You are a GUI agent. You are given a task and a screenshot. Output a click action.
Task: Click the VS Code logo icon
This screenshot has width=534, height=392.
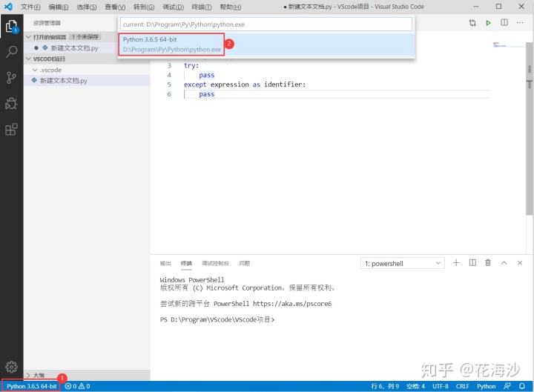point(8,7)
